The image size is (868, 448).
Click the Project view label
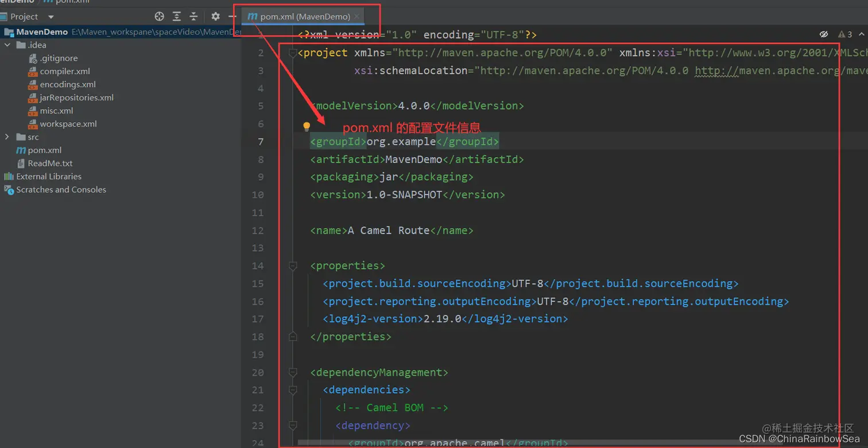pos(24,17)
